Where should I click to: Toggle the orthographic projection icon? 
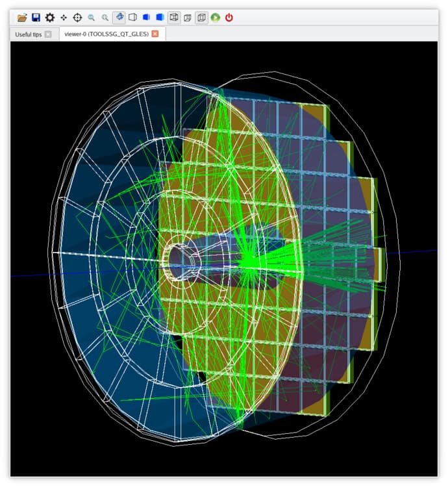pos(201,18)
